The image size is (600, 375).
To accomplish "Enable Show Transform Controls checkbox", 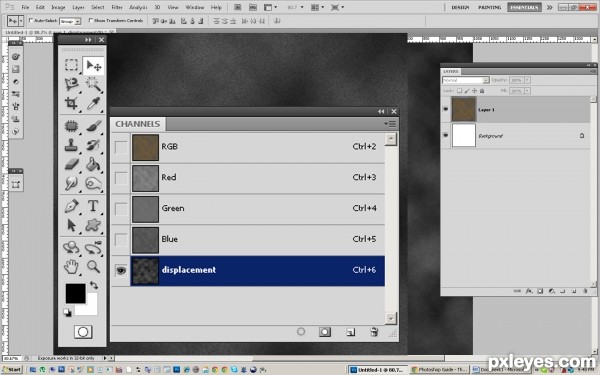I will [91, 20].
